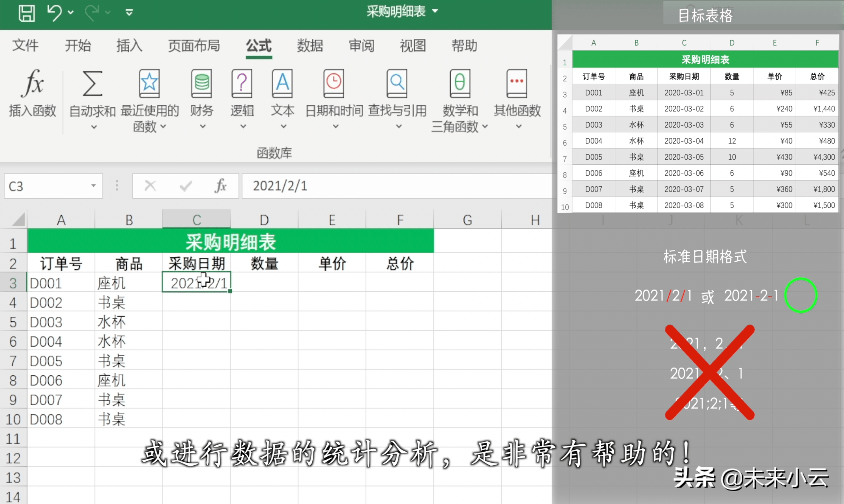Viewport: 844px width, 504px height.
Task: Click the Undo arrow icon
Action: pyautogui.click(x=54, y=13)
